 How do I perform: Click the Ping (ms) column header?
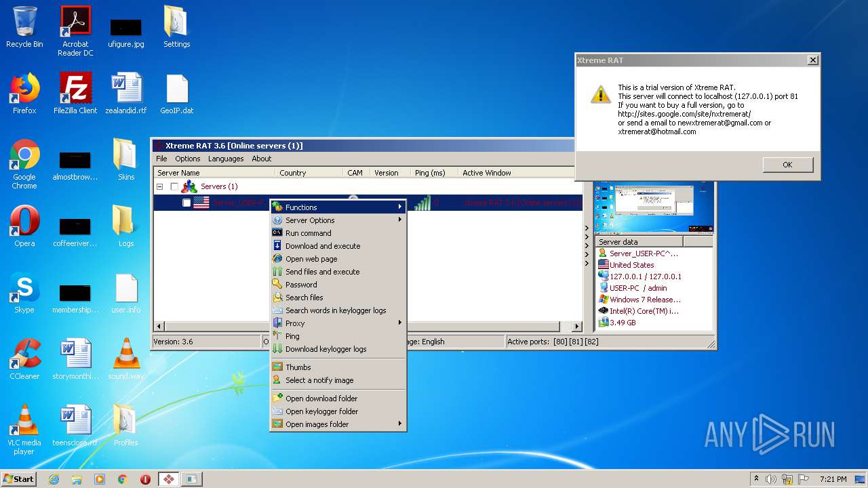[434, 173]
